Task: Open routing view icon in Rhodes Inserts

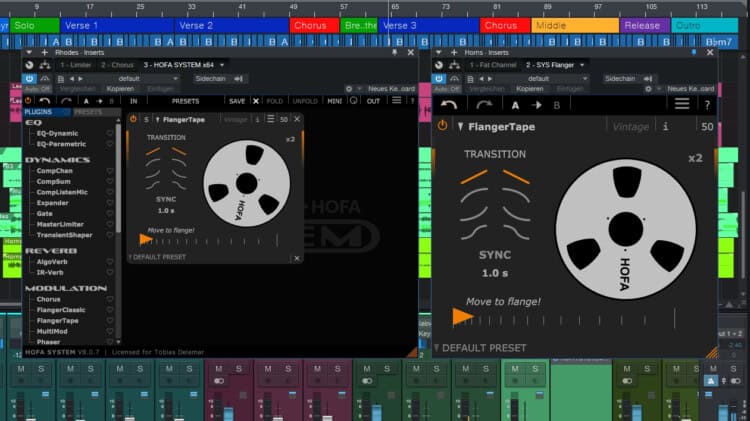Action: tap(45, 65)
